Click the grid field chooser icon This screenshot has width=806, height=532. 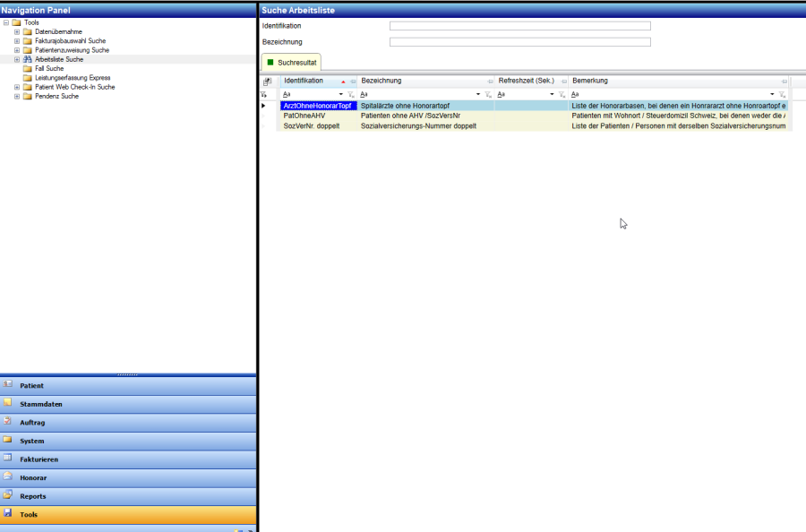(267, 82)
